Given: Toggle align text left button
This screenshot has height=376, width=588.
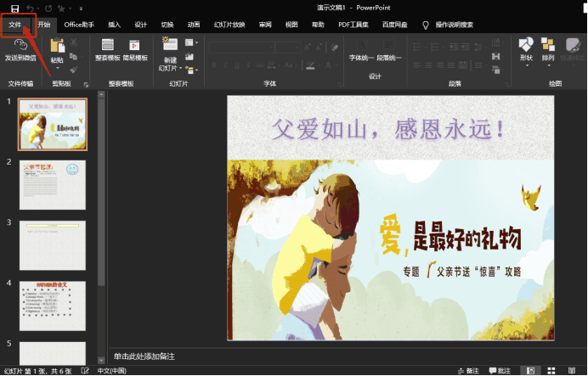Looking at the screenshot, I should 416,65.
